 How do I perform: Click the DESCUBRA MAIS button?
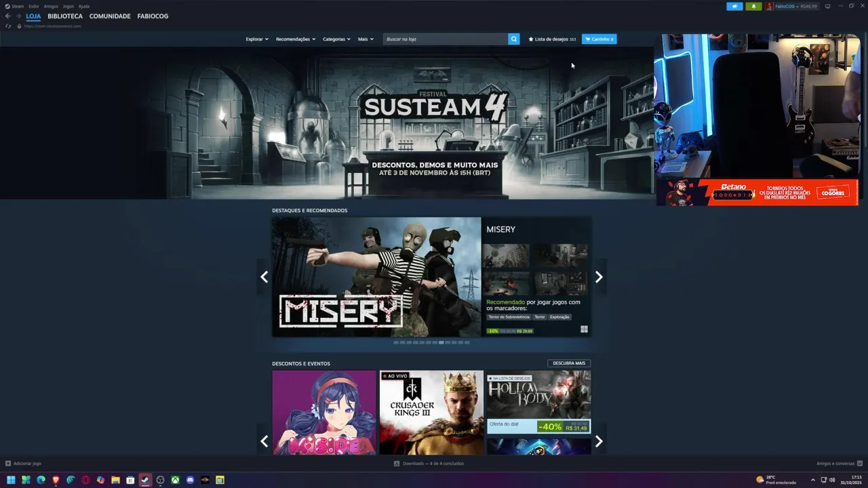569,363
